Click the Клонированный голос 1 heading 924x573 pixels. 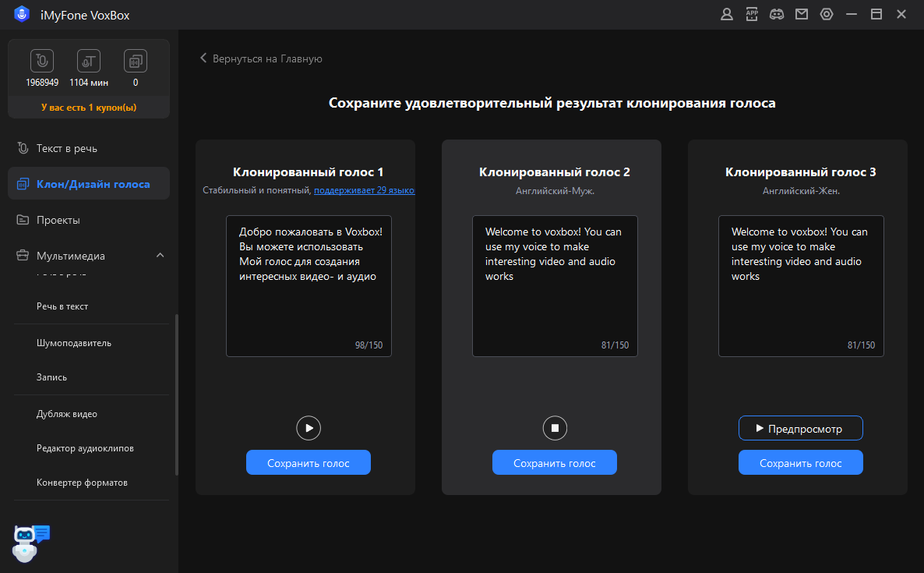click(309, 172)
